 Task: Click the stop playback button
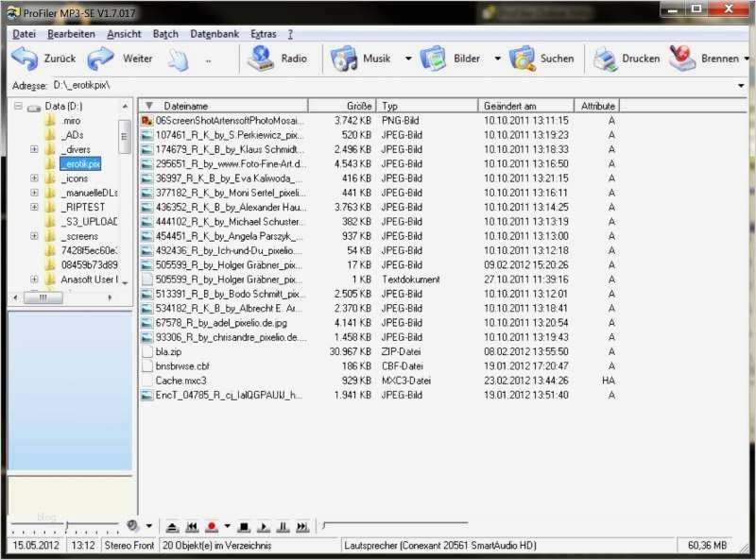[x=245, y=527]
